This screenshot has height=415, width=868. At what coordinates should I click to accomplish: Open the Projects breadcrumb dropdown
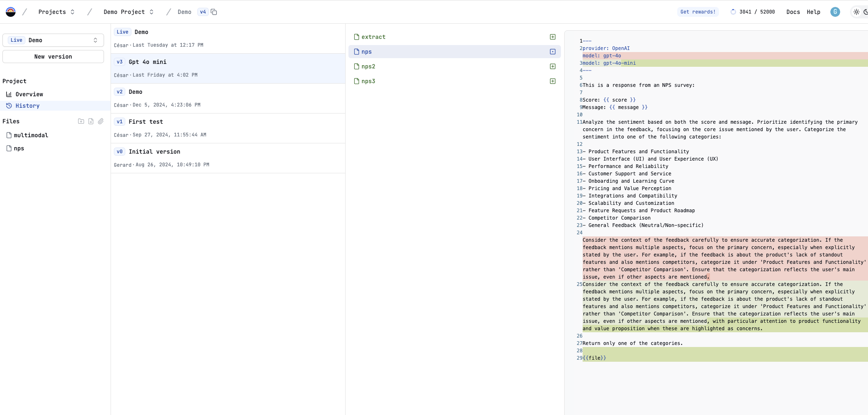coord(57,12)
